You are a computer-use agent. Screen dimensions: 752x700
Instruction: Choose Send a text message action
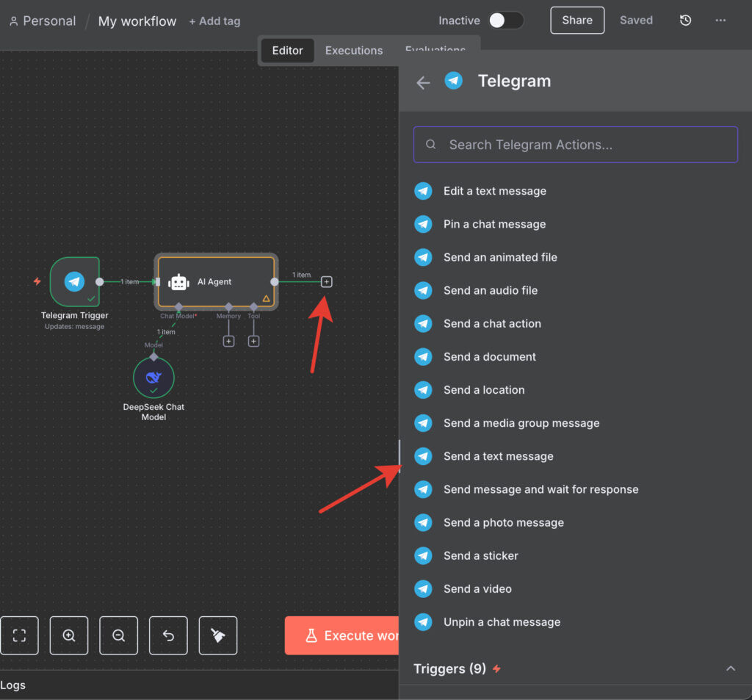pos(498,456)
